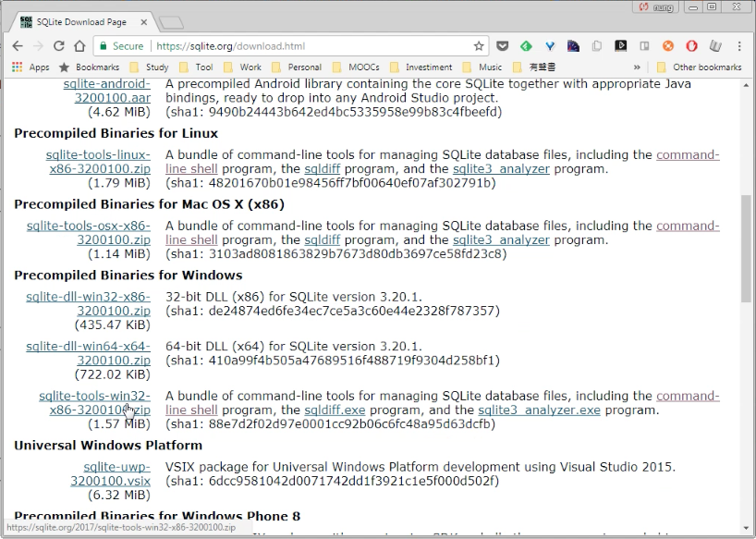Open the starred Bookmarks item
Screen dimensions: 756x539
tap(89, 67)
